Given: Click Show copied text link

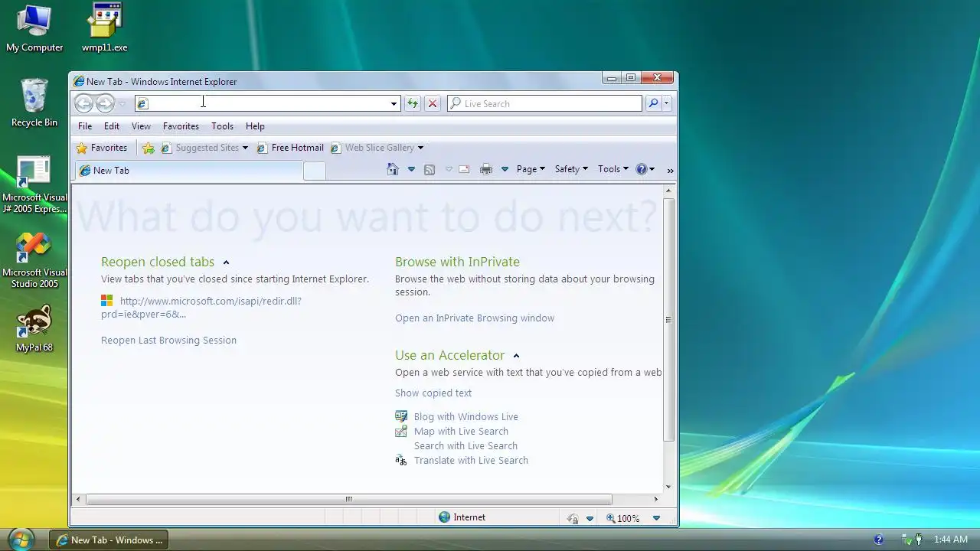Looking at the screenshot, I should pos(433,393).
